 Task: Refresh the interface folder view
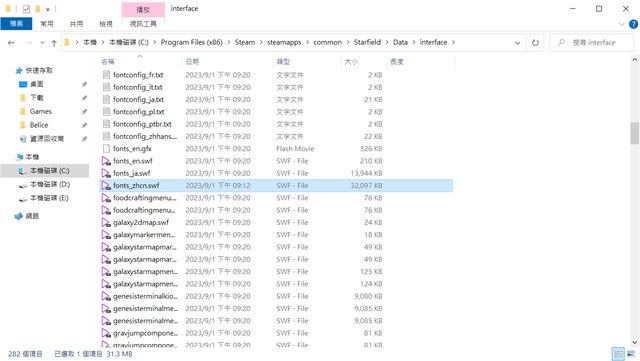point(535,42)
